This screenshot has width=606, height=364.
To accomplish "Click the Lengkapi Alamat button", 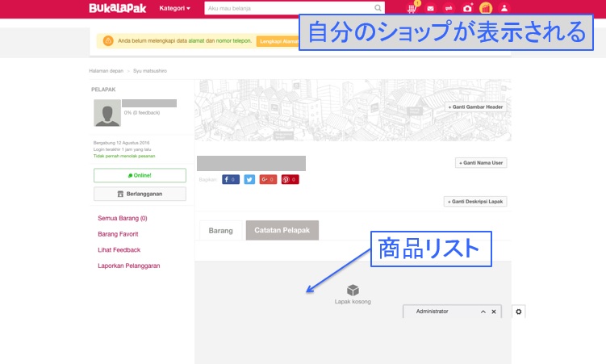I will (278, 41).
